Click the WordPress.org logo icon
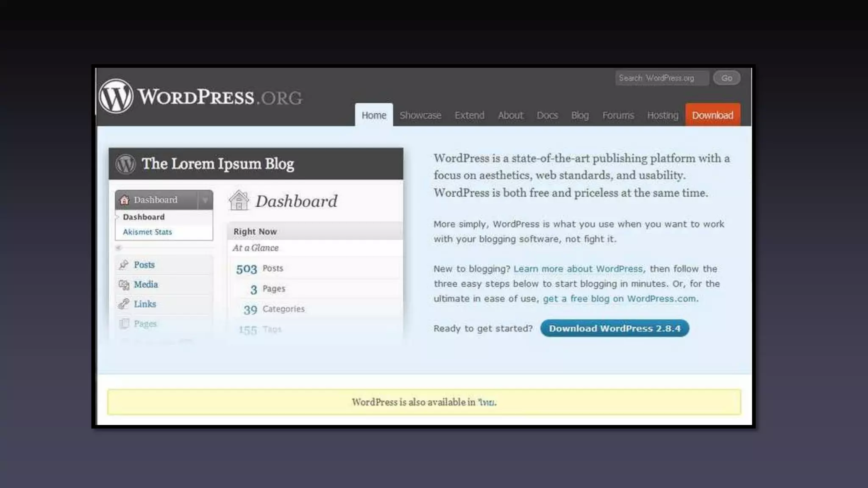The height and width of the screenshot is (488, 868). 116,97
